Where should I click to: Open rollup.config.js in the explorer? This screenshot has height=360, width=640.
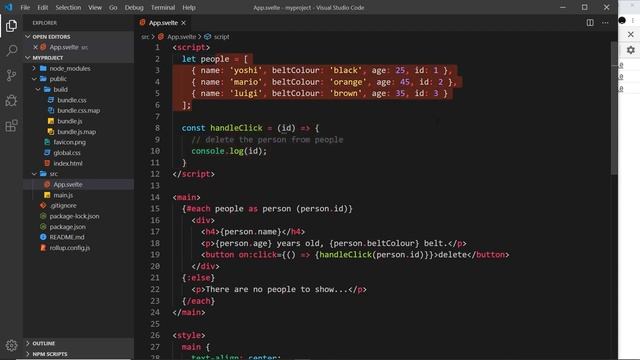point(70,248)
